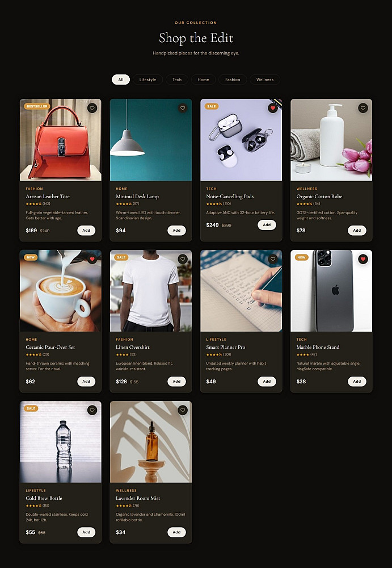Image resolution: width=392 pixels, height=568 pixels.
Task: Click heart icon on Linen Overshirt
Action: click(x=183, y=259)
